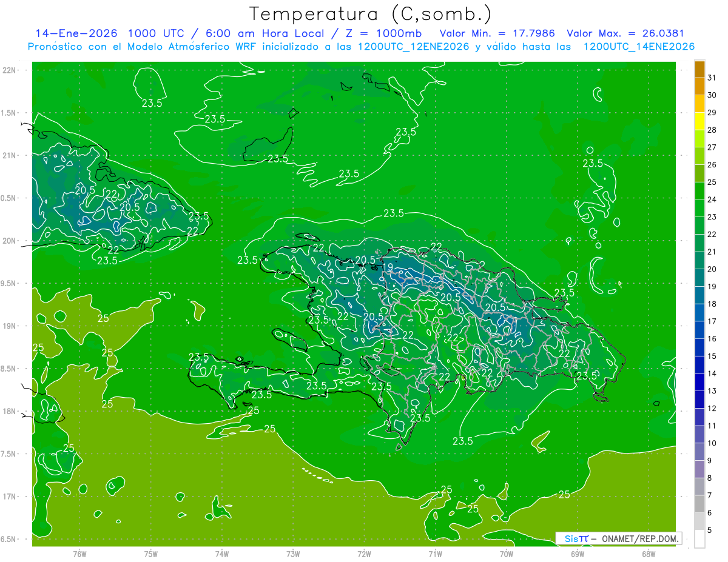Click the '31' value on the color scale

tap(712, 78)
